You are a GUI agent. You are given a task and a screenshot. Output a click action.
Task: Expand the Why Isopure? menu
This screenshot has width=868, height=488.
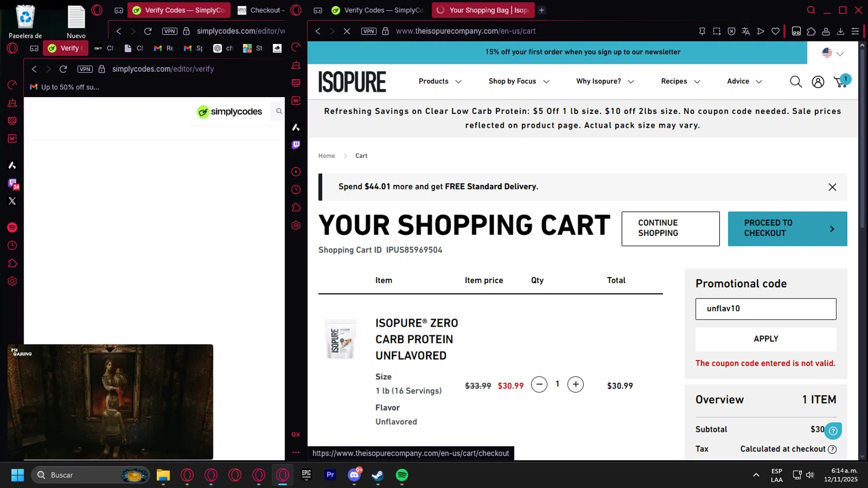(x=605, y=82)
